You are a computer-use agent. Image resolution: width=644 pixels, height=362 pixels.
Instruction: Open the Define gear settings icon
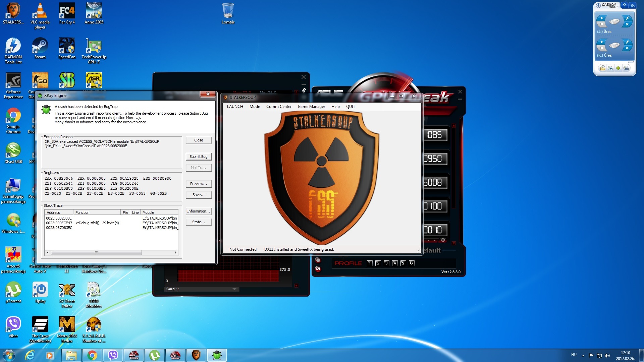(x=443, y=240)
